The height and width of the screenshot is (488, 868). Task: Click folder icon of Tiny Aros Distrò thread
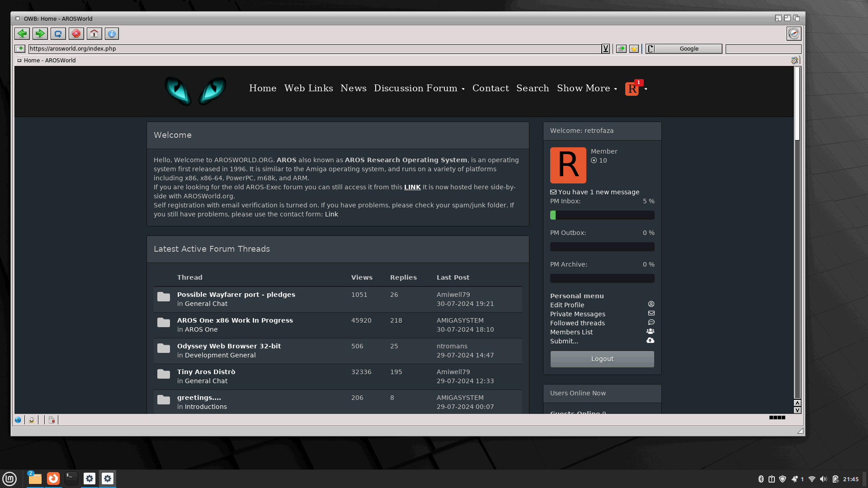tap(164, 374)
